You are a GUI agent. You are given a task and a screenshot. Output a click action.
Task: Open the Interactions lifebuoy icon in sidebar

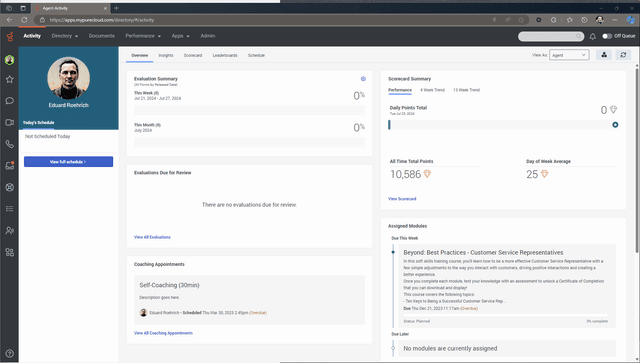9,187
